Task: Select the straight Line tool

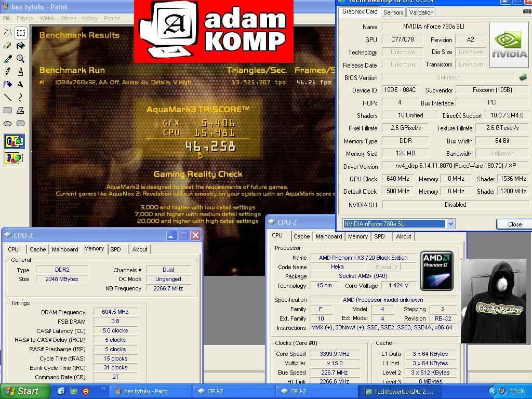Action: pyautogui.click(x=7, y=97)
